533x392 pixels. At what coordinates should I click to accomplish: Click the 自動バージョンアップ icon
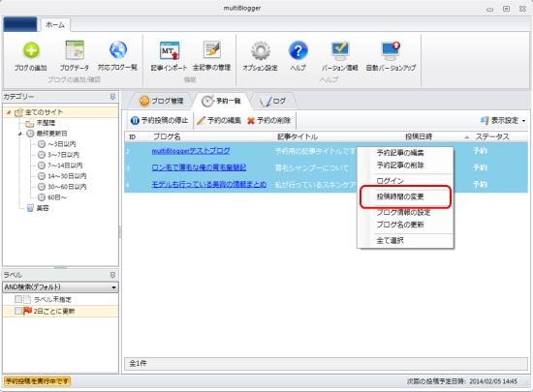[391, 50]
